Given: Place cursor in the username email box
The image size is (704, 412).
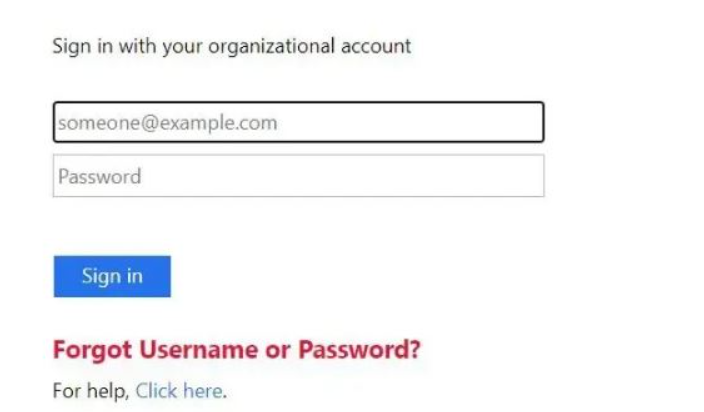Looking at the screenshot, I should (299, 122).
